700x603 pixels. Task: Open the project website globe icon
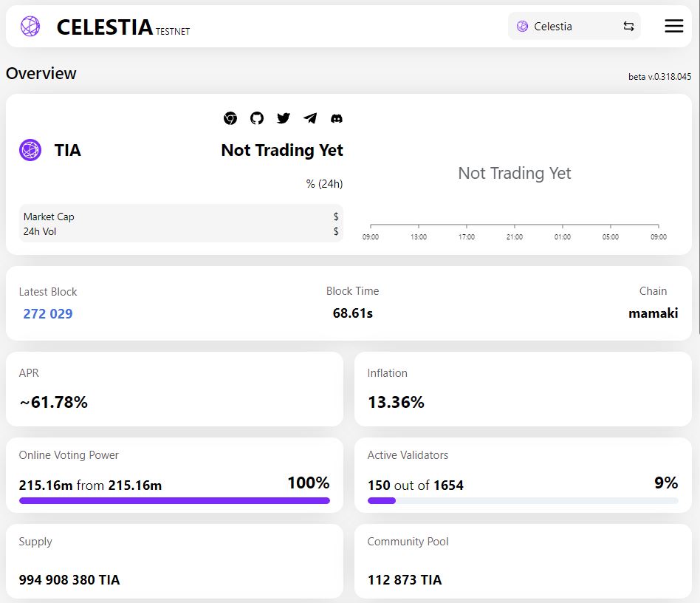(230, 118)
